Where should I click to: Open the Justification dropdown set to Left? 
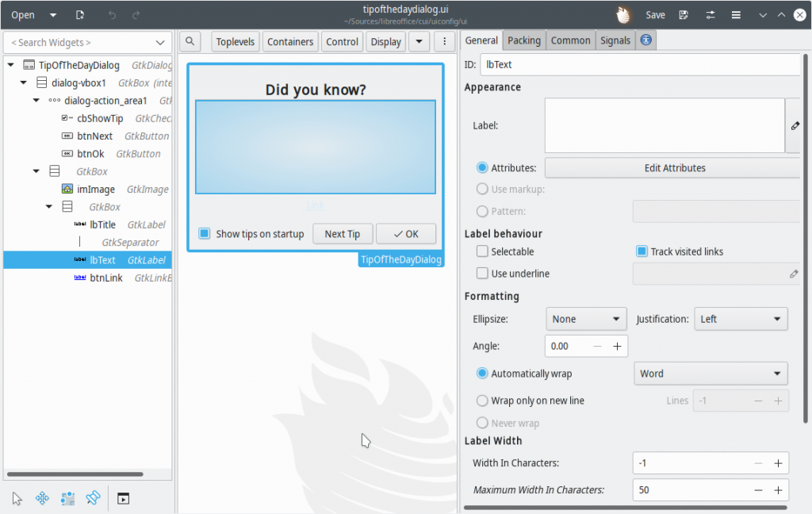coord(741,319)
